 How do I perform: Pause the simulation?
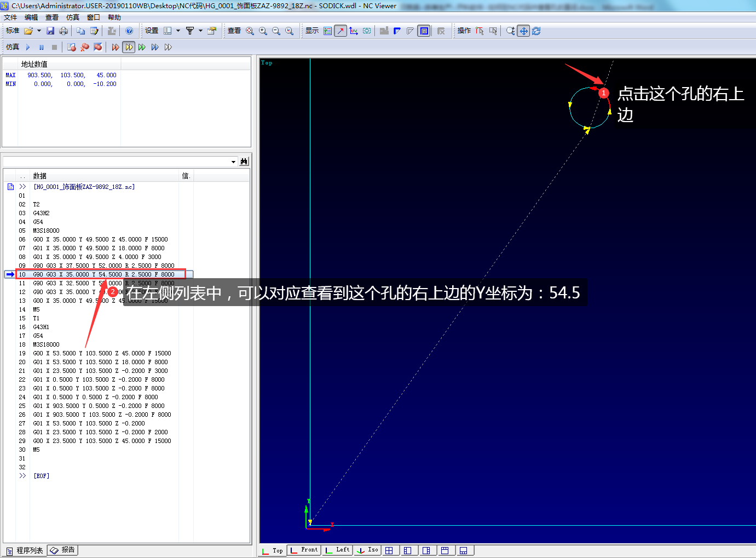click(41, 47)
